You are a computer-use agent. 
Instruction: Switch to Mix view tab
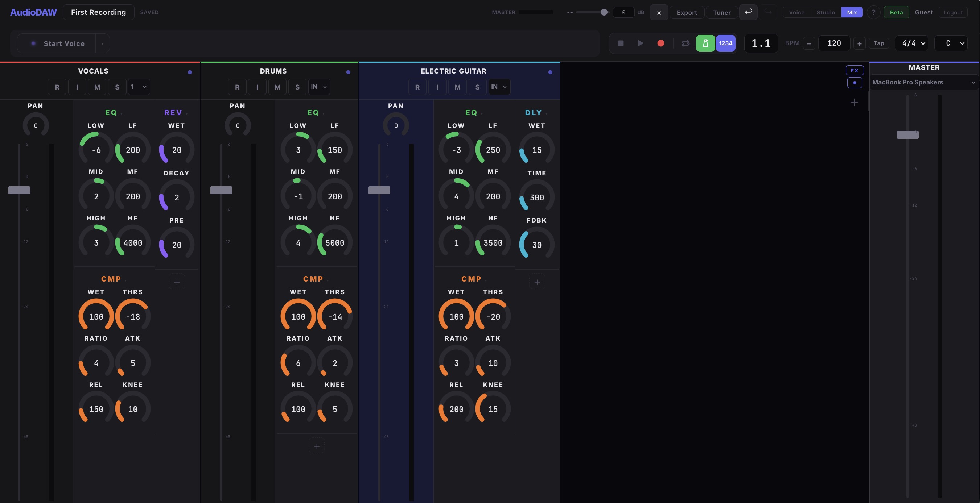point(852,13)
